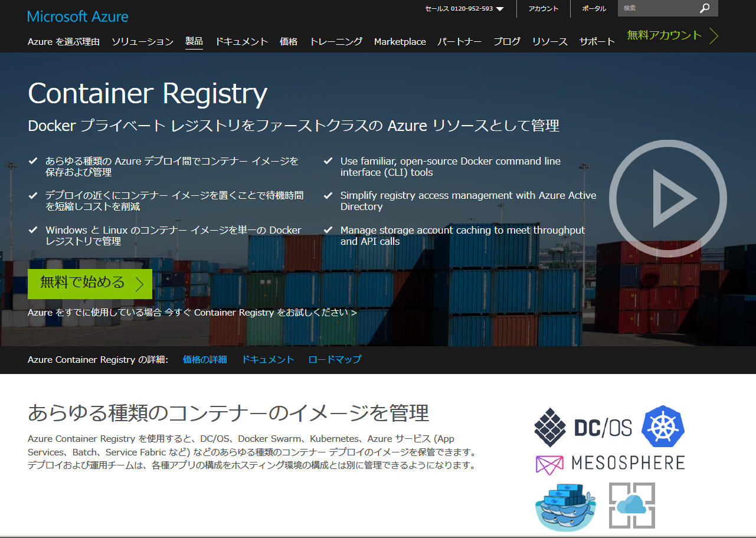Click the Kubernetes wheel logo
This screenshot has width=756, height=538.
(x=663, y=426)
